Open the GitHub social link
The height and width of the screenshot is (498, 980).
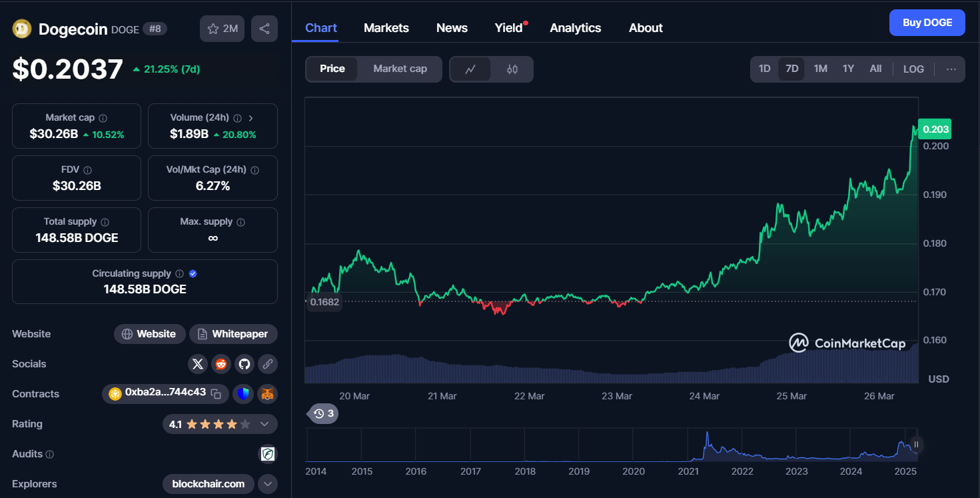tap(245, 364)
